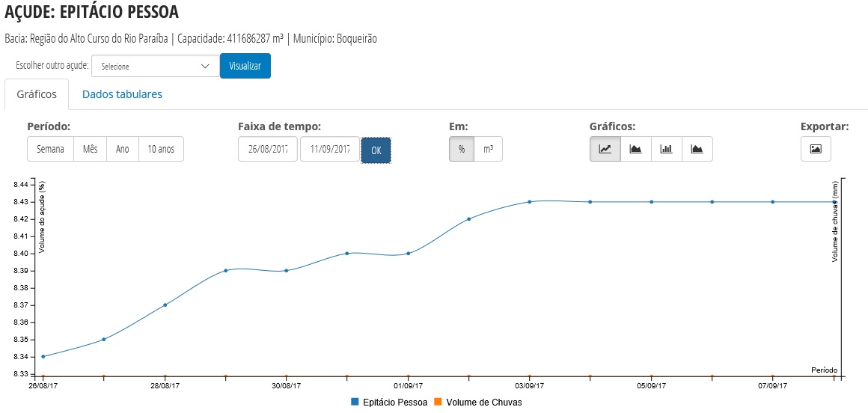
Task: Open the 'Selecione' açude dropdown
Action: (156, 66)
